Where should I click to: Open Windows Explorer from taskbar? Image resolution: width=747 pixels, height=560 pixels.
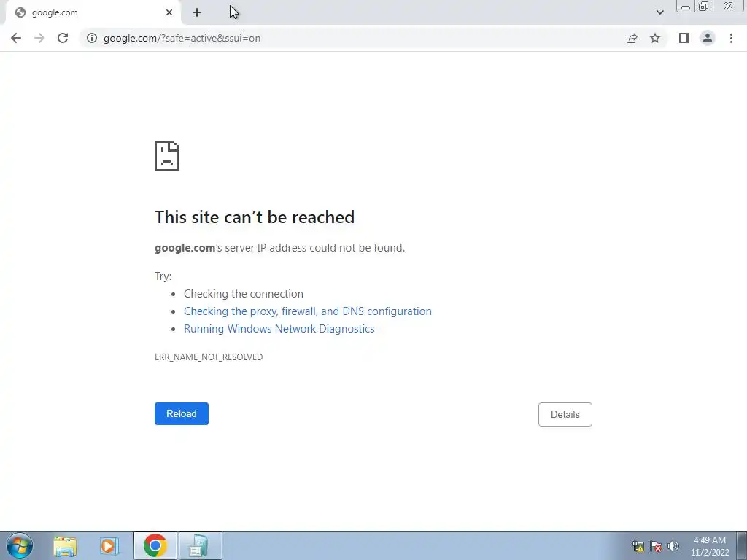pyautogui.click(x=65, y=545)
